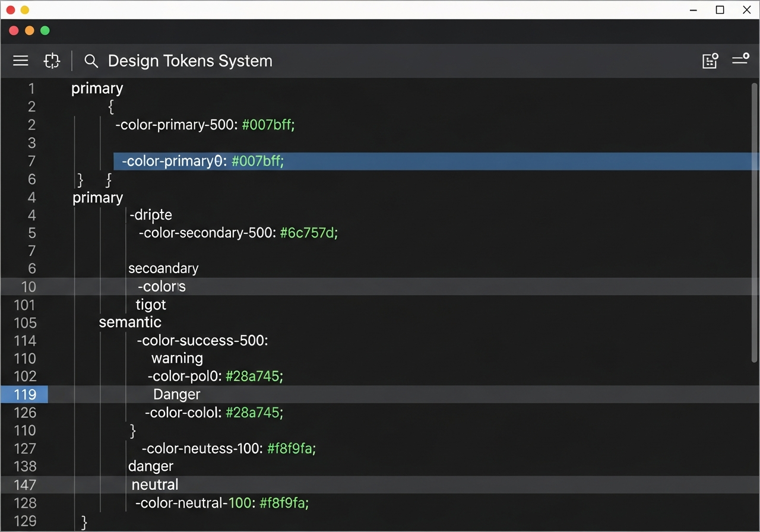Viewport: 760px width, 532px height.
Task: Click the warning line
Action: [x=177, y=359]
